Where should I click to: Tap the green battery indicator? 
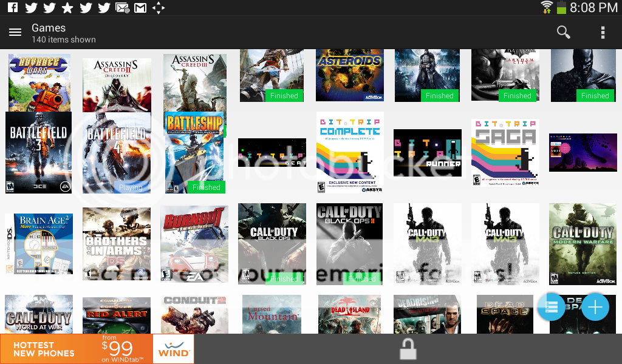(561, 7)
